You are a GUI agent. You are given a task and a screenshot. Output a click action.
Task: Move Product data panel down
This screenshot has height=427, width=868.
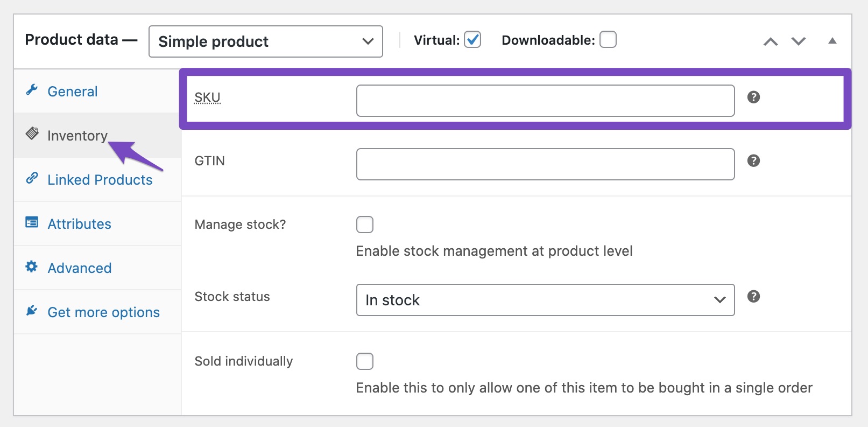pos(799,41)
